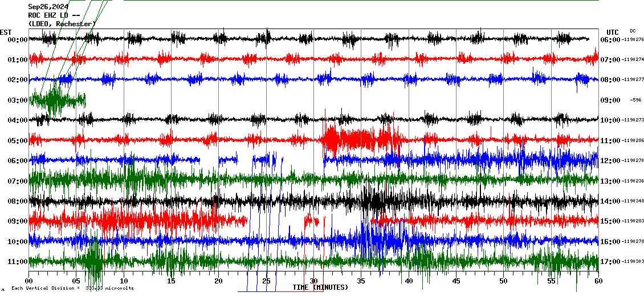Viewport: 644px width, 296px height.
Task: Click the 11:00 EST row label
Action: tap(17, 262)
